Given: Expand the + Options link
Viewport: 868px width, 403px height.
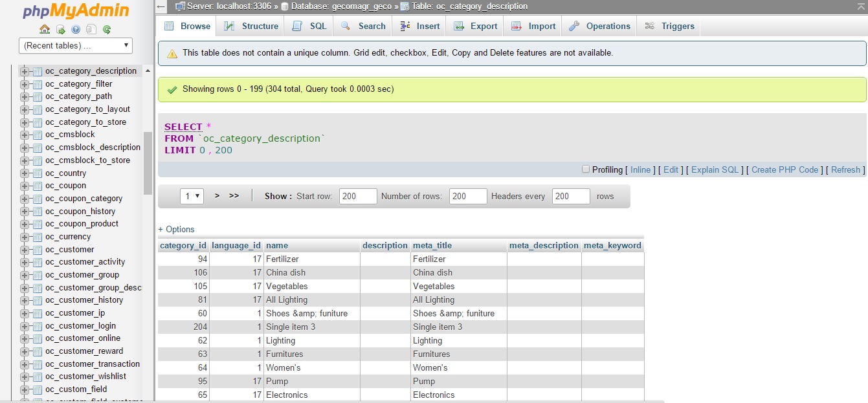Looking at the screenshot, I should pos(176,230).
